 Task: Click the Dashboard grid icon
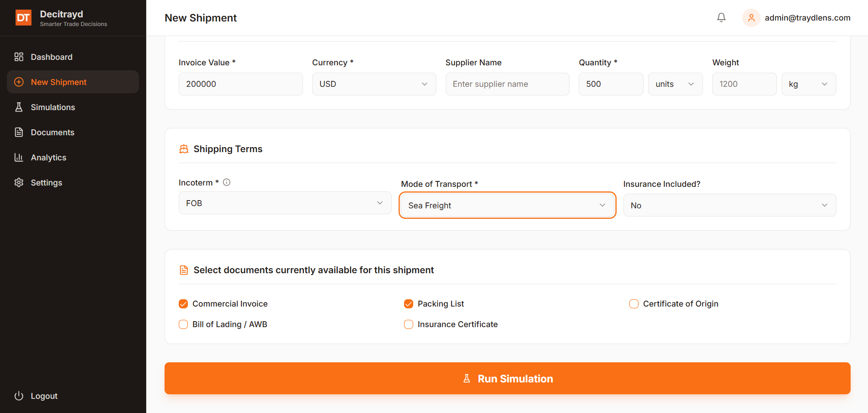tap(19, 57)
